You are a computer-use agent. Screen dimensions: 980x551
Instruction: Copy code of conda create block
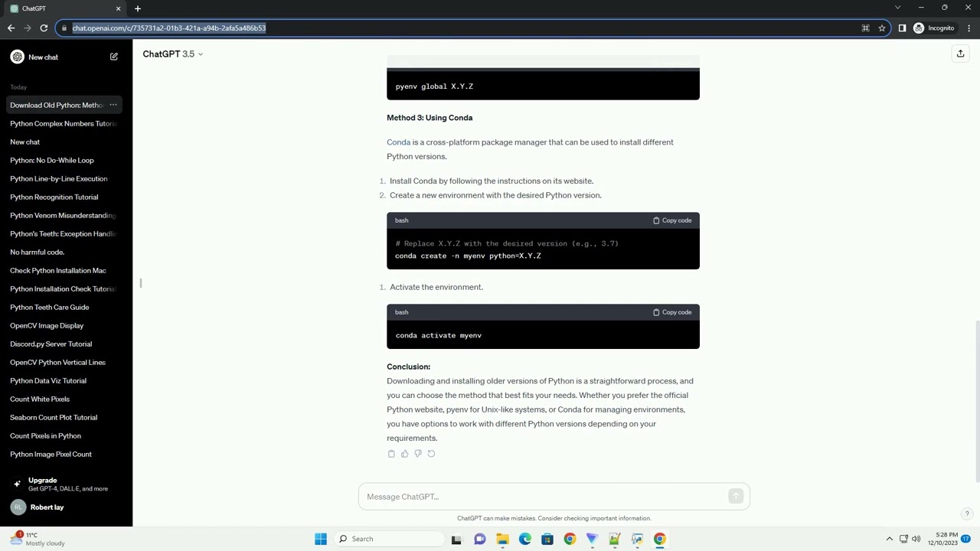[x=672, y=220]
